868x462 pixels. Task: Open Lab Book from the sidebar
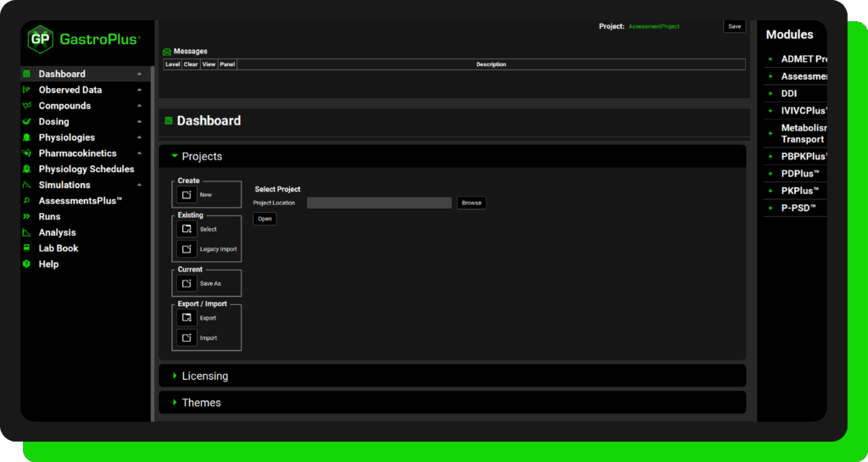point(58,248)
